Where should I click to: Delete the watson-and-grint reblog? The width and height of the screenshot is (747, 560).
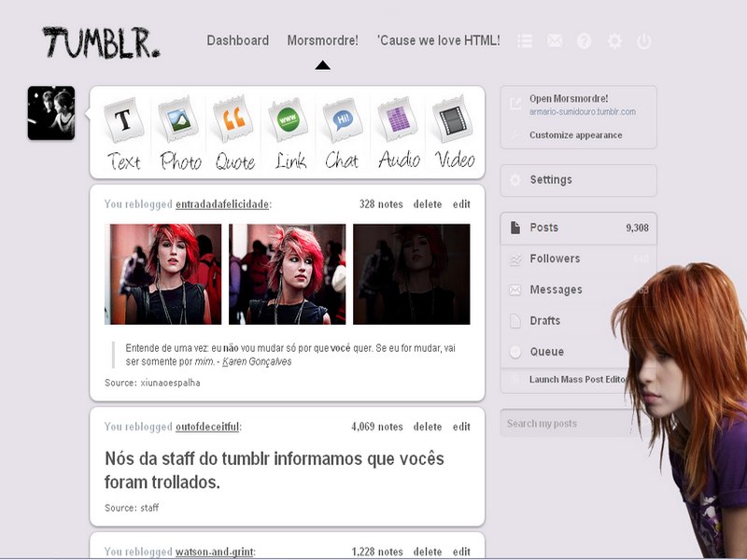click(x=428, y=552)
